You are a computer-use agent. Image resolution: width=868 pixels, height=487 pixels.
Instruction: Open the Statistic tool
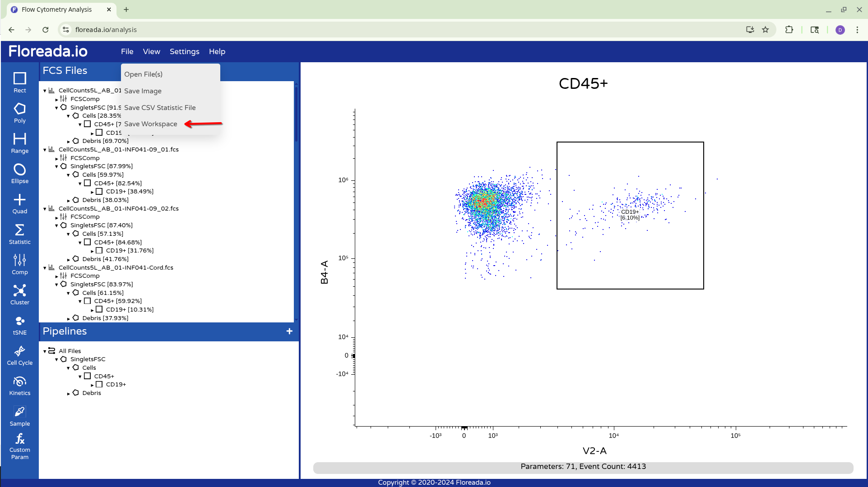click(19, 234)
